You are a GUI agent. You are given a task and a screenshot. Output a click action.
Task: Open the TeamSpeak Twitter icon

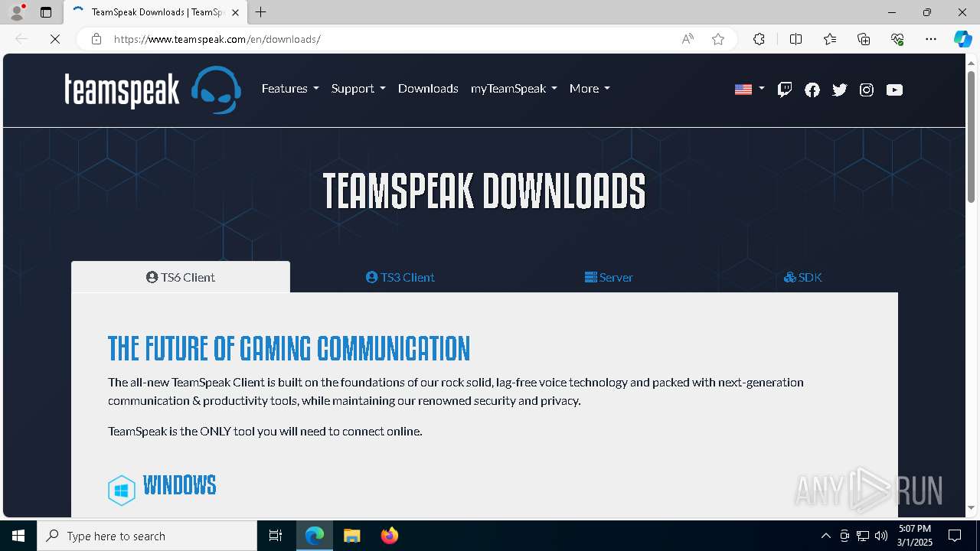point(840,90)
